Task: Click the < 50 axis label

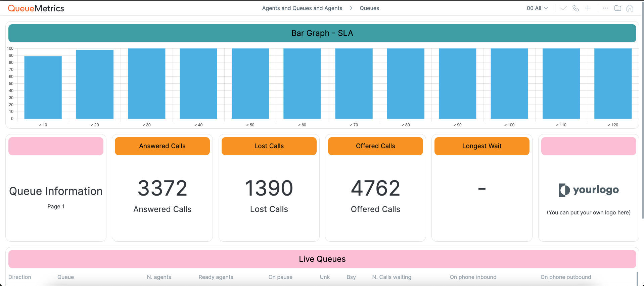Action: (x=250, y=125)
